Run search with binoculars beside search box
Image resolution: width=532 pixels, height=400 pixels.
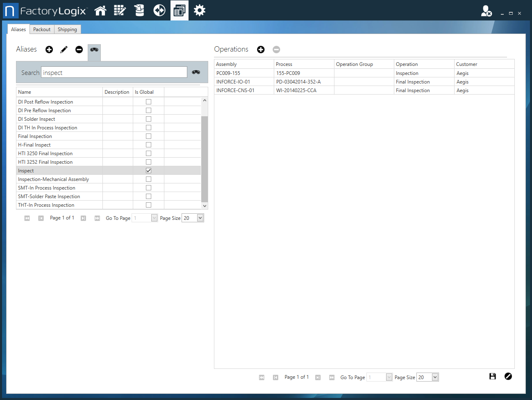pyautogui.click(x=196, y=72)
